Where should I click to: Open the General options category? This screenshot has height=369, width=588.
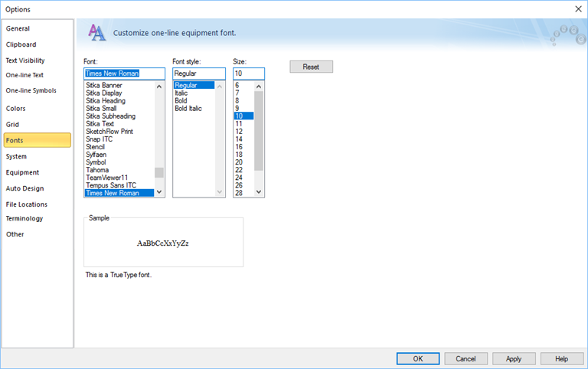[x=18, y=28]
